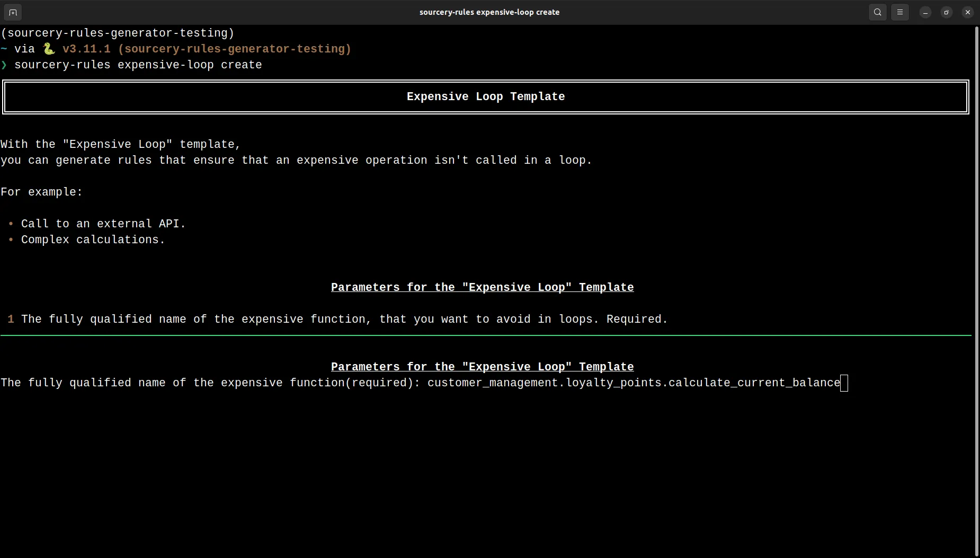Click the restore window button
The height and width of the screenshot is (558, 980).
pyautogui.click(x=946, y=12)
